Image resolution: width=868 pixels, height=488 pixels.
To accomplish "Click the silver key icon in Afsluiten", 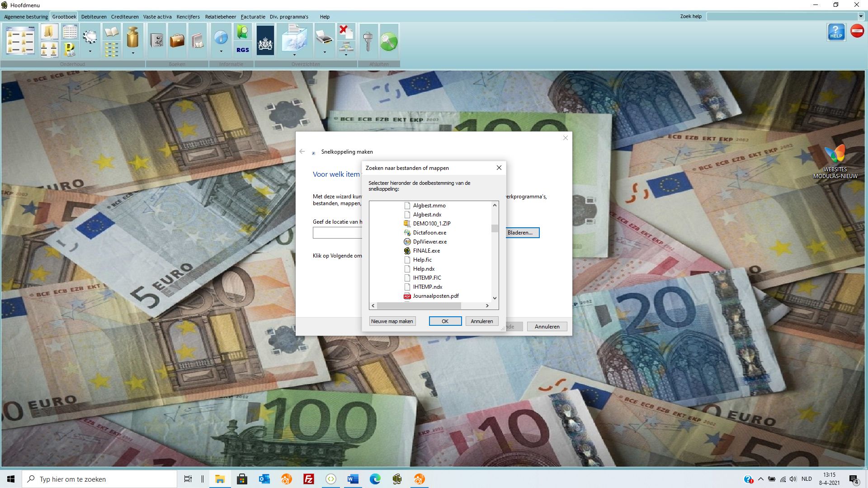I will (x=368, y=41).
